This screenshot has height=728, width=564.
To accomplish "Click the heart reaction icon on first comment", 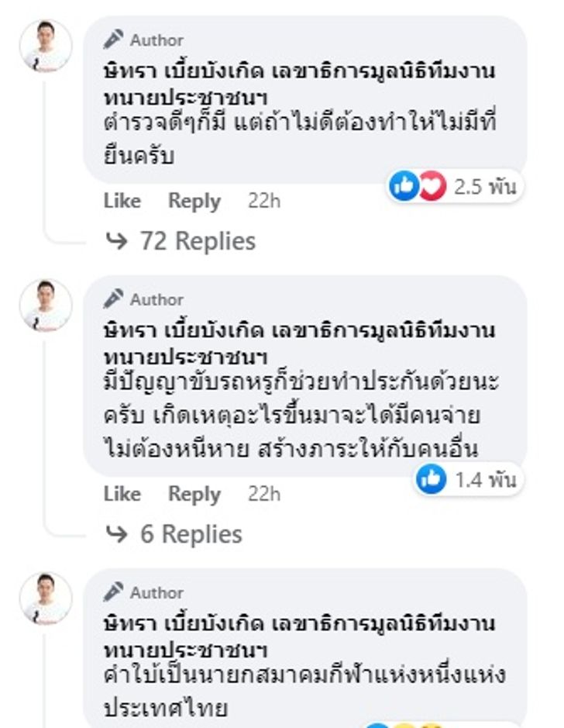I will click(432, 186).
